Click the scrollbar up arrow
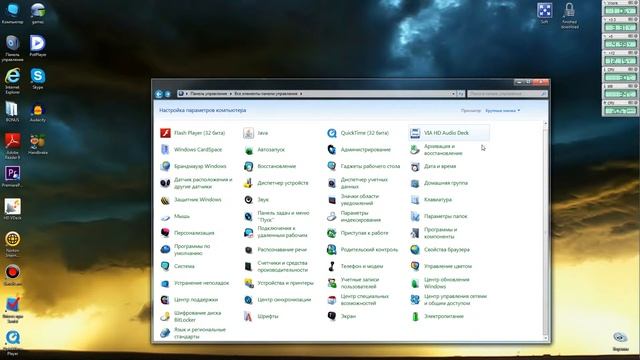Viewport: 640px width, 360px height. pyautogui.click(x=546, y=123)
